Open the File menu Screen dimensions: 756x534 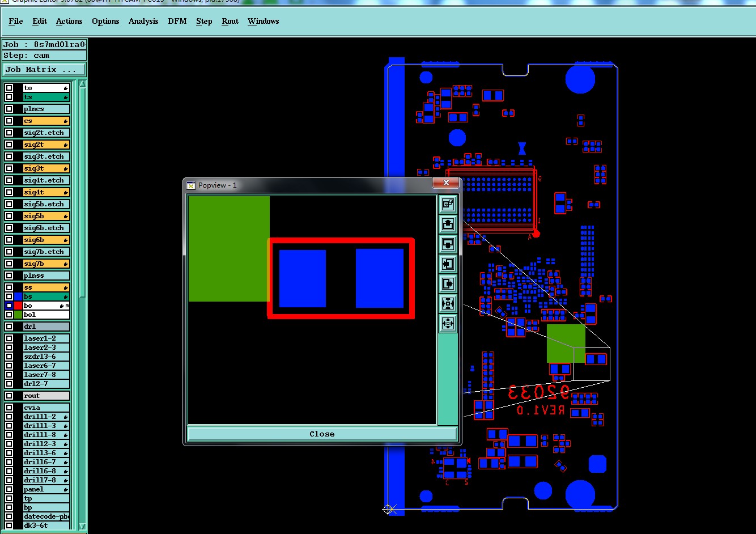16,21
